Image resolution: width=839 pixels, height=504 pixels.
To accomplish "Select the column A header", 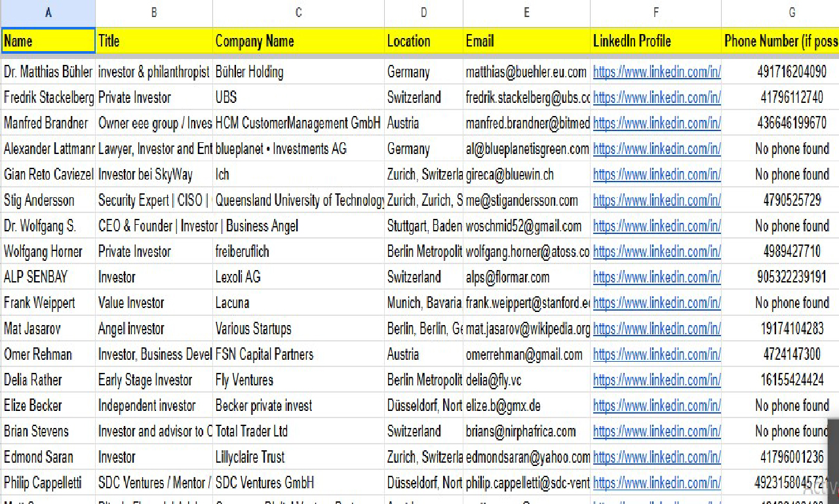I will pyautogui.click(x=48, y=12).
